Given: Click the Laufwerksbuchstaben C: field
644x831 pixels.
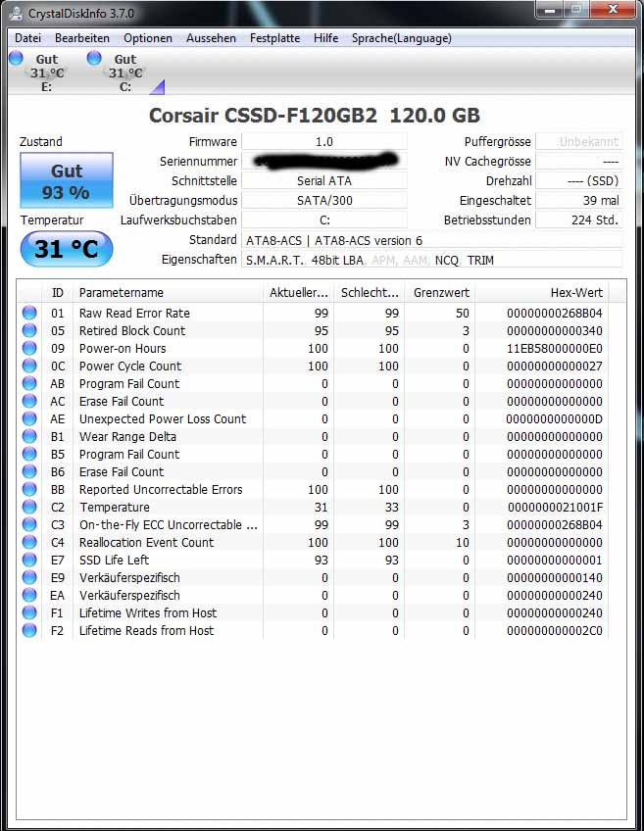Looking at the screenshot, I should coord(324,220).
